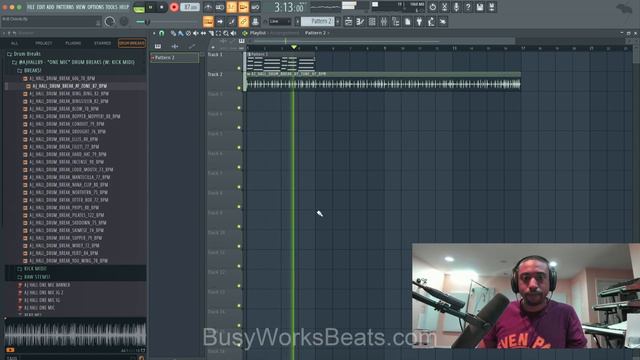Select the Delete tool in Playlist
The image size is (640, 360).
tap(188, 33)
